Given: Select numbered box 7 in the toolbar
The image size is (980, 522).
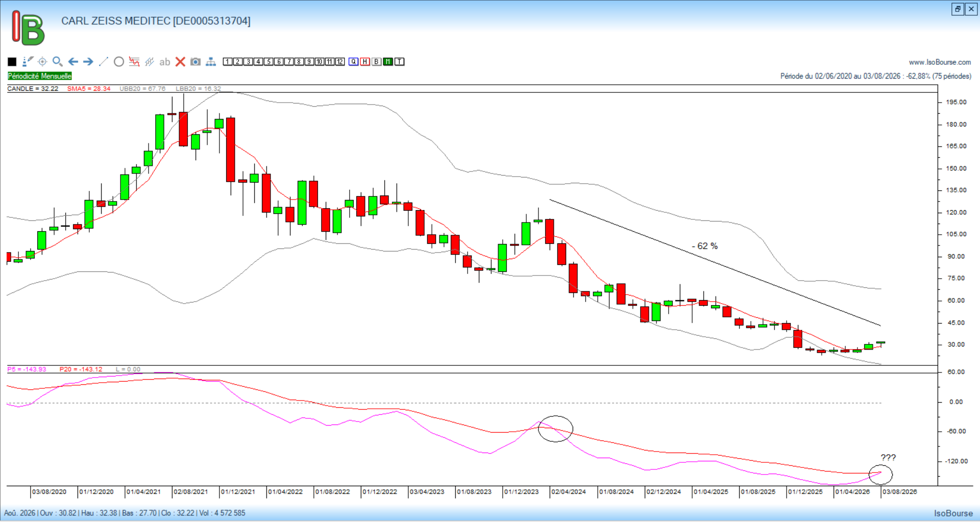Looking at the screenshot, I should 289,62.
